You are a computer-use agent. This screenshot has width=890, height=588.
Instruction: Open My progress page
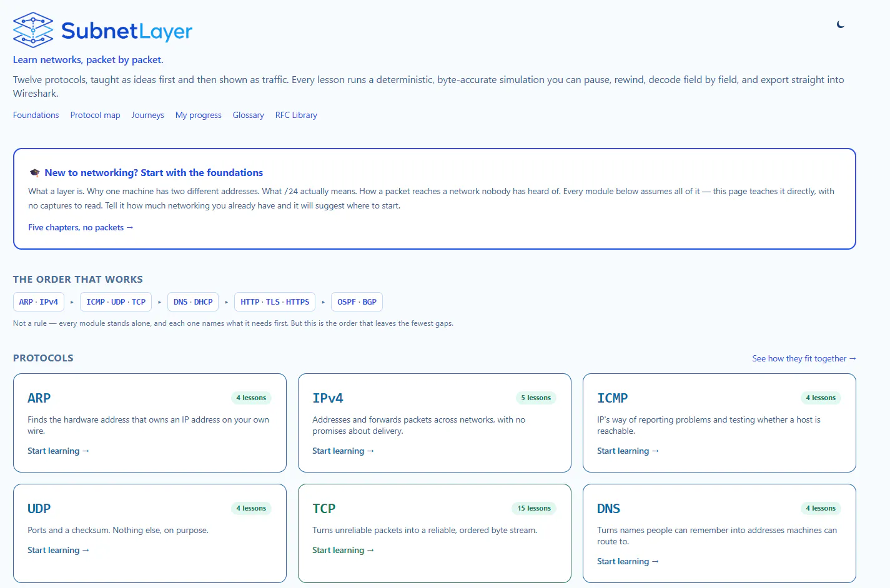pyautogui.click(x=198, y=115)
